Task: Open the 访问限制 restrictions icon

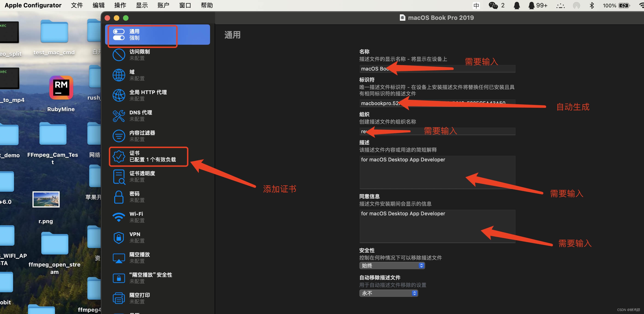Action: tap(119, 55)
